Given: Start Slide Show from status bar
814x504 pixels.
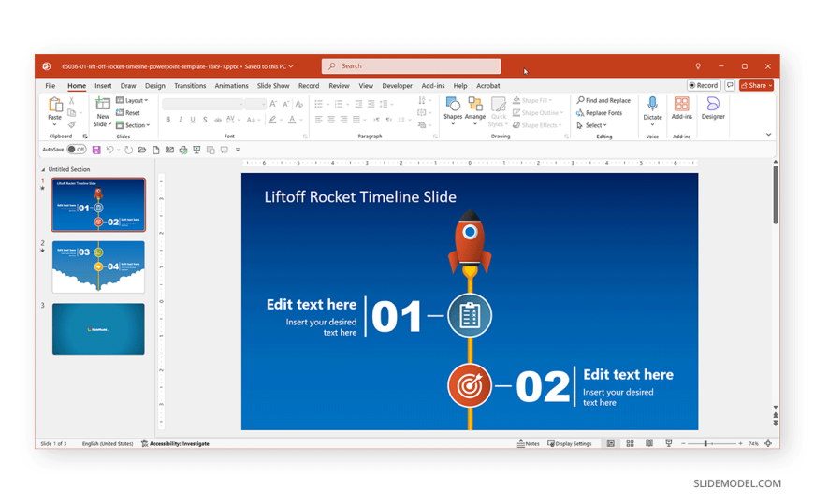Looking at the screenshot, I should pyautogui.click(x=669, y=444).
